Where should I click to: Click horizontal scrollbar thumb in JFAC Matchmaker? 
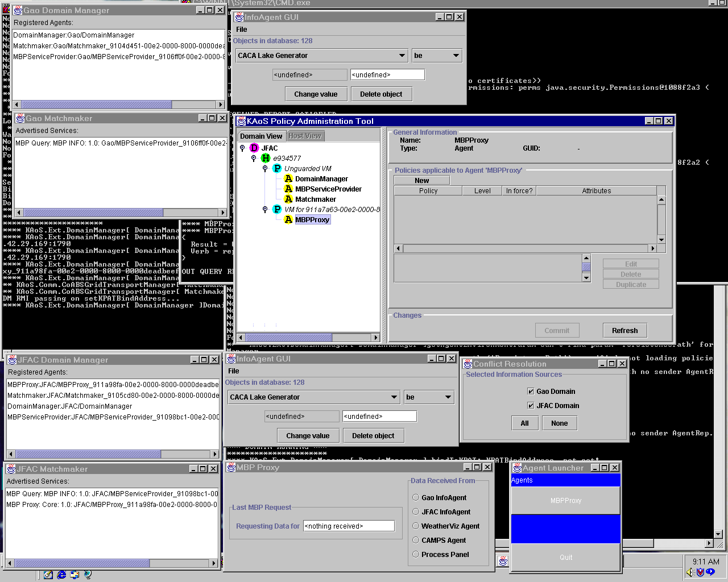(82, 563)
